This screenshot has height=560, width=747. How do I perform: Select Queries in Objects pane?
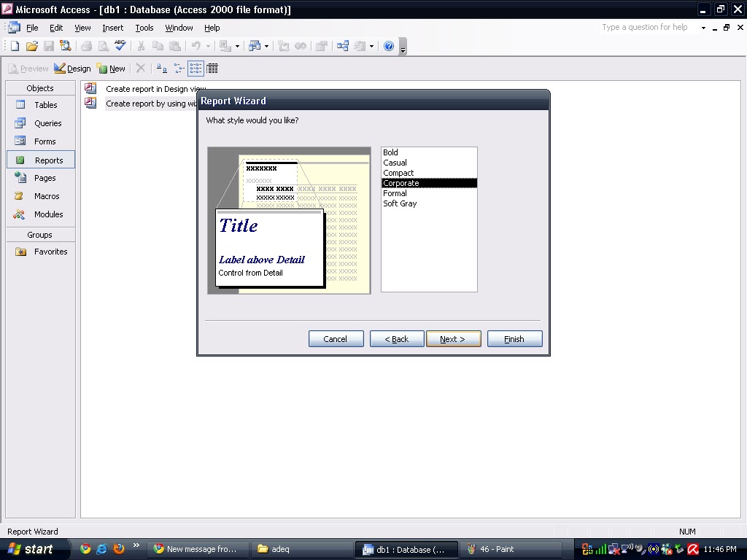coord(41,123)
